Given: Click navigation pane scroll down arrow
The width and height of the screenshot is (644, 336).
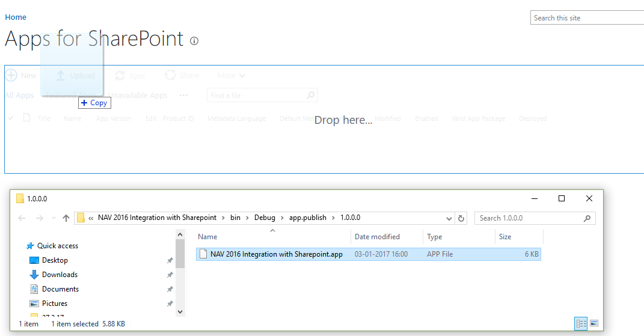Looking at the screenshot, I should [180, 312].
